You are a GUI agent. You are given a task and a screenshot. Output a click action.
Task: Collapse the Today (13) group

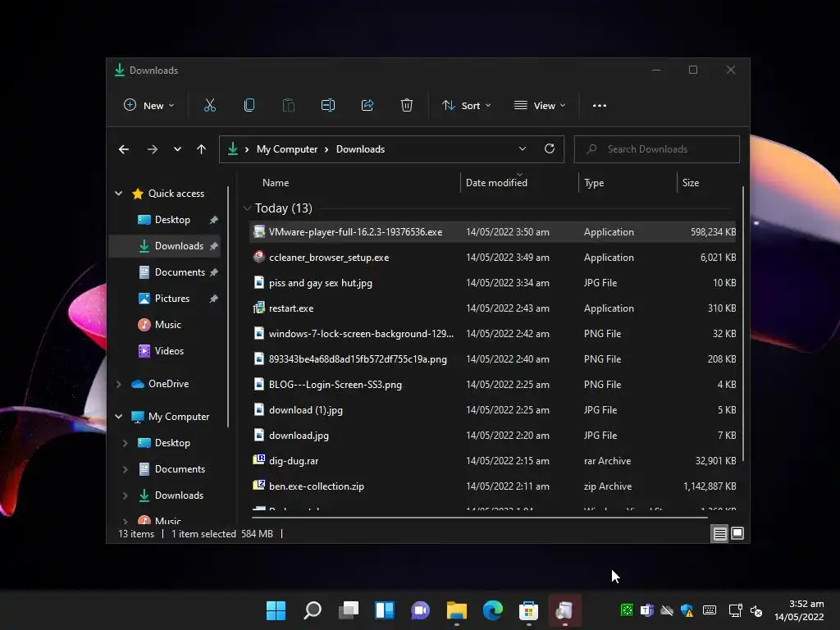(247, 208)
